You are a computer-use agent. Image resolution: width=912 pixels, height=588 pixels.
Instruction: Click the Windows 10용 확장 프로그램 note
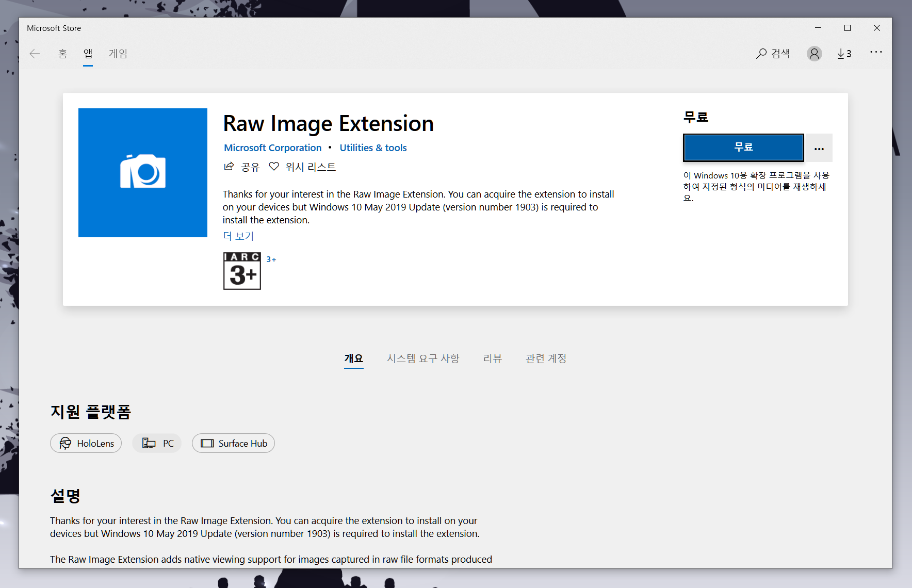point(756,186)
